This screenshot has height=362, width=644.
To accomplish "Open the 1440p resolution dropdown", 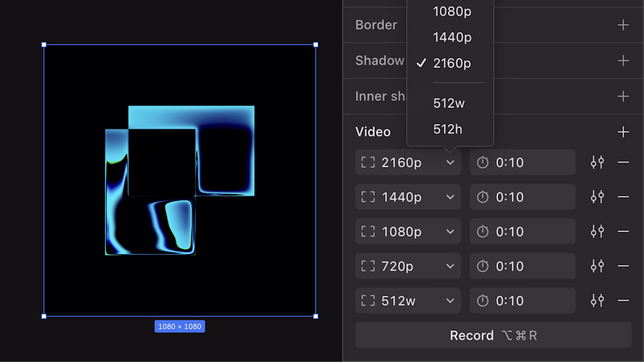I will (408, 197).
